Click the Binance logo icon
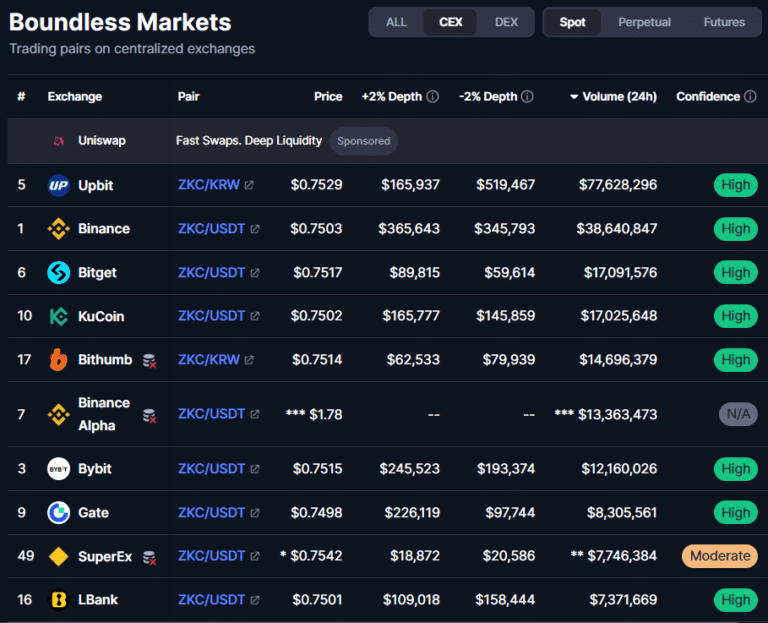The image size is (768, 623). click(59, 229)
